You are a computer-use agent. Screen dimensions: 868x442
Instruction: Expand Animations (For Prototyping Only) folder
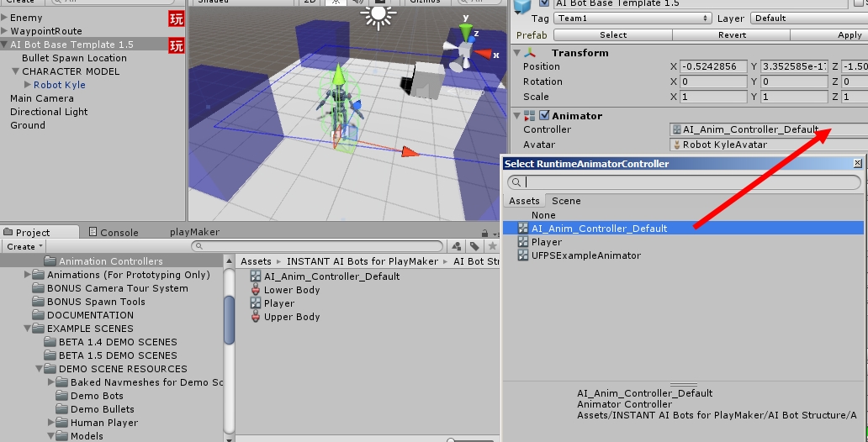coord(27,275)
